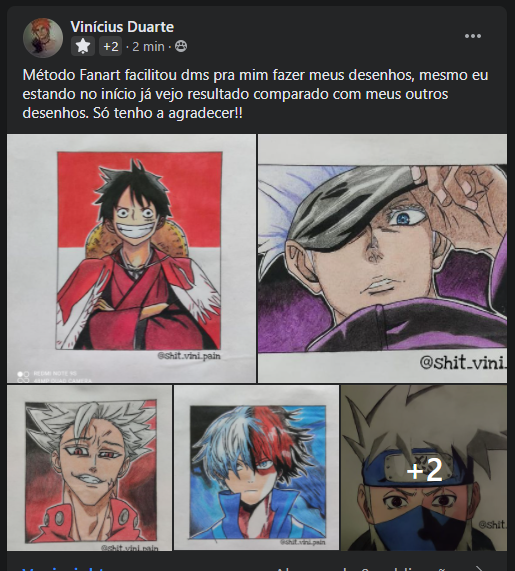Click the @Shit_vini watermark on the Gojo drawing
This screenshot has width=515, height=571.
463,362
